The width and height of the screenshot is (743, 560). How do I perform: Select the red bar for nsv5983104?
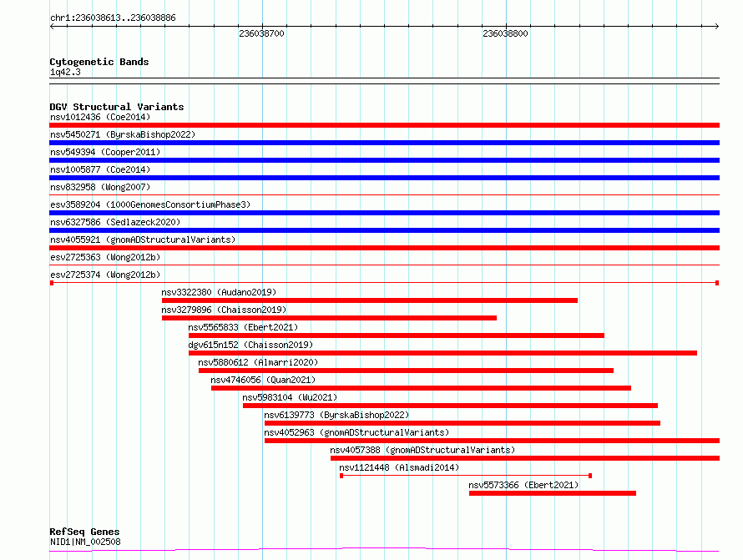click(x=450, y=406)
